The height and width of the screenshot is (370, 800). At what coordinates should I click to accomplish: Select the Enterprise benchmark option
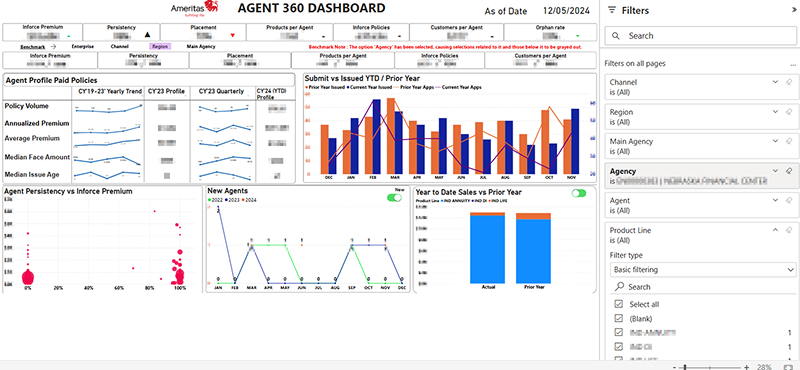83,46
